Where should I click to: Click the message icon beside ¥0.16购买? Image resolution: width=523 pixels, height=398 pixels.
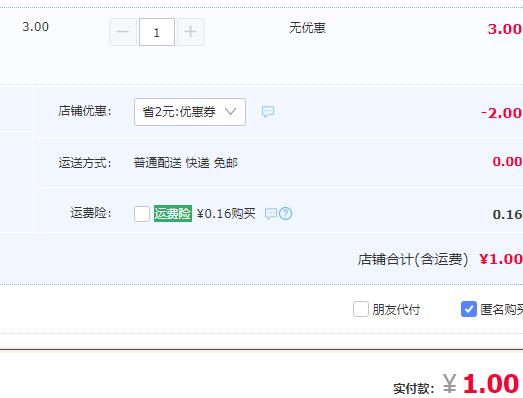pyautogui.click(x=271, y=214)
